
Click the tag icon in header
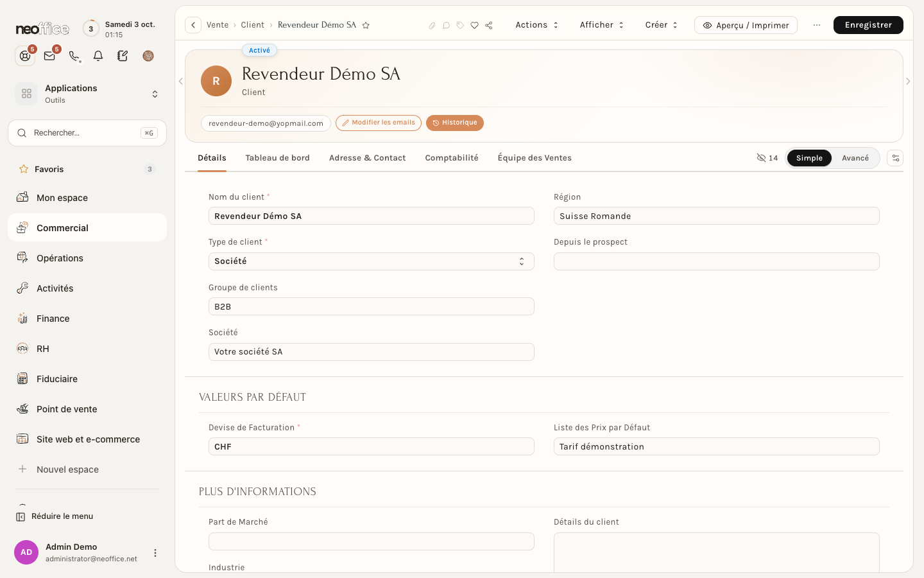tap(461, 25)
